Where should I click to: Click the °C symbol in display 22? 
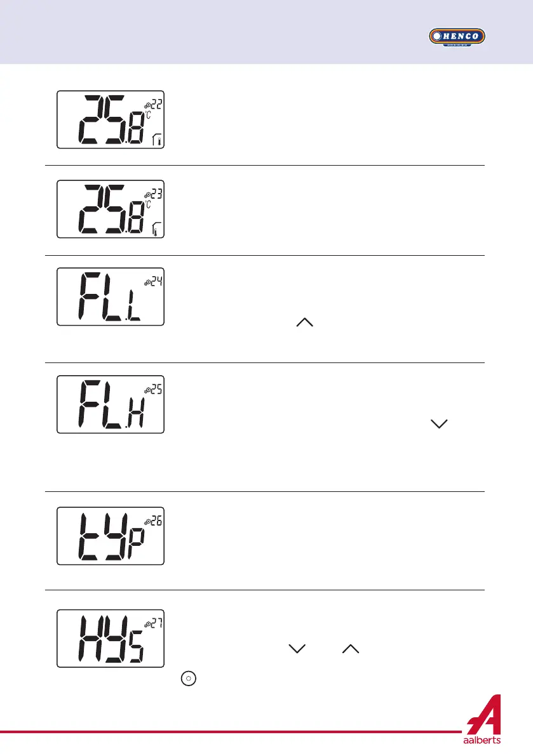(147, 116)
